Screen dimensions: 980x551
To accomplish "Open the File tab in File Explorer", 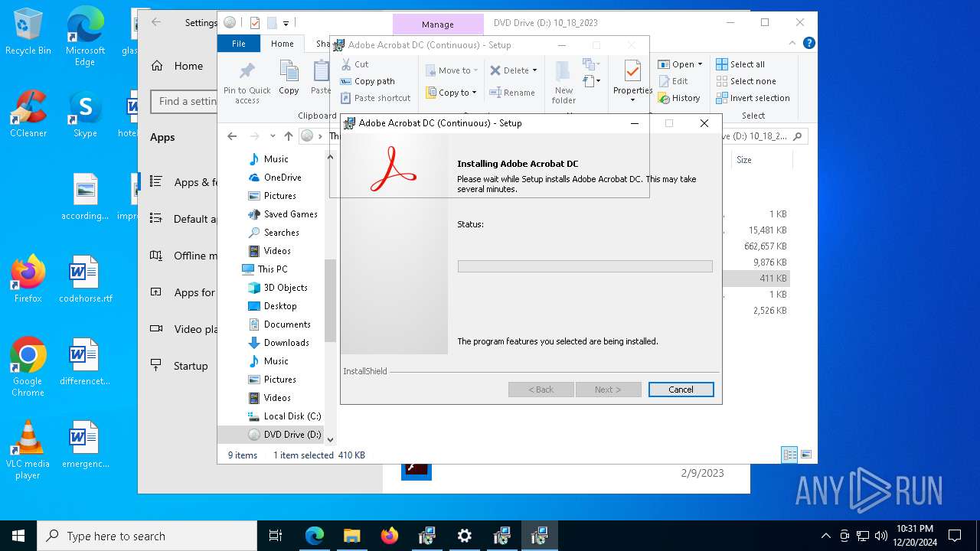I will click(x=239, y=44).
